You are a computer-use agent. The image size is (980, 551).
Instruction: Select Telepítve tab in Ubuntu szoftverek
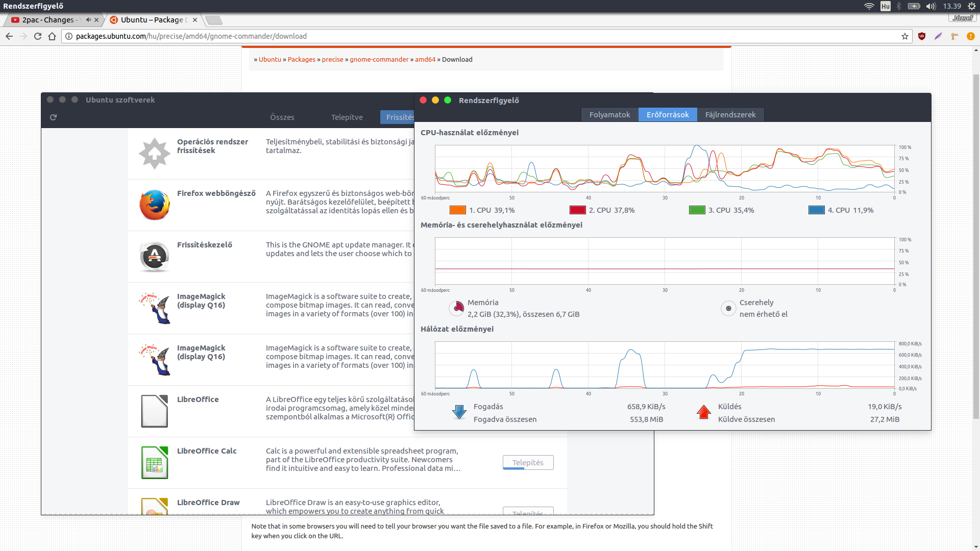click(x=347, y=117)
